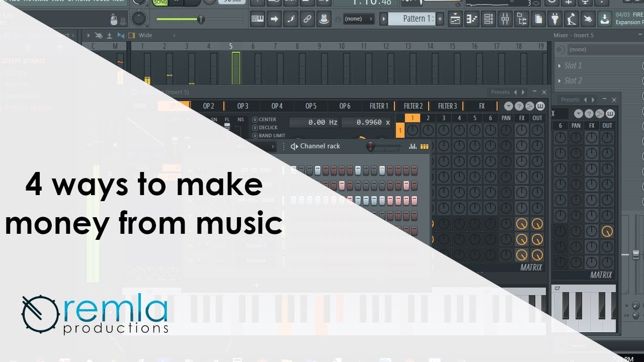Click the Channel rack speaker icon

point(294,146)
